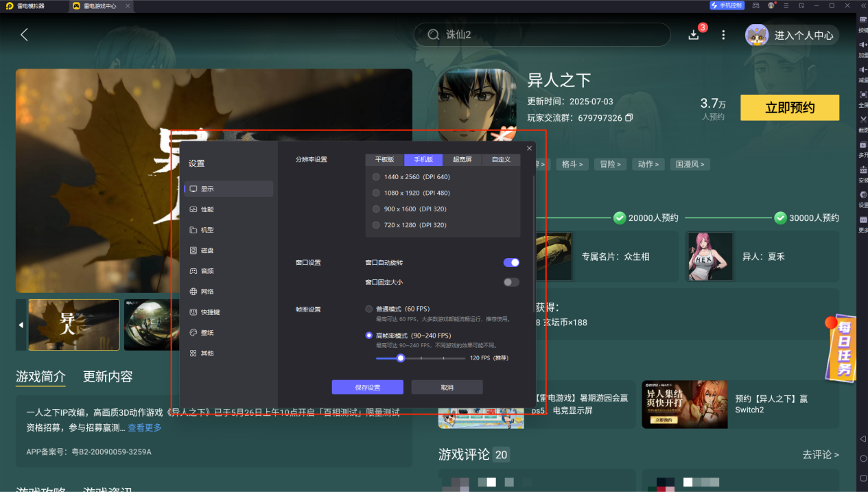Open the 壁纸 wallpaper settings section

(x=228, y=333)
